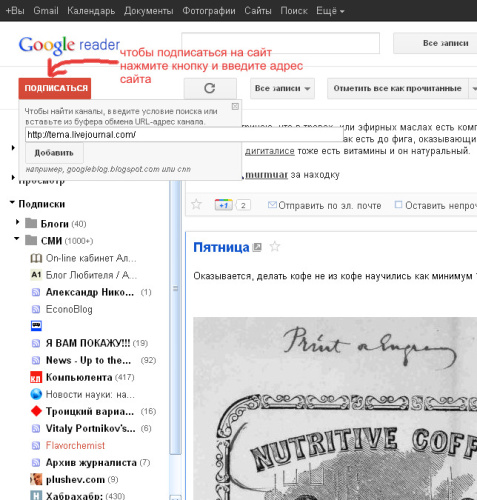Click the unnamed feed's blue square icon
The width and height of the screenshot is (477, 500).
click(x=36, y=326)
